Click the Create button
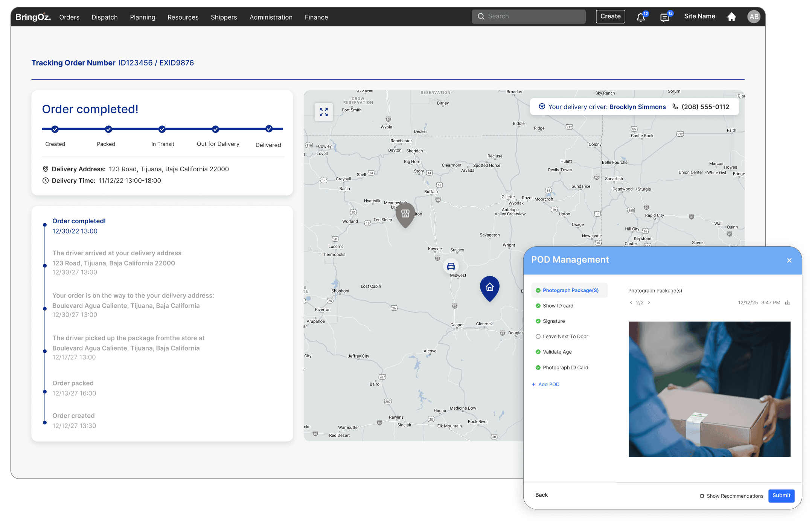This screenshot has width=812, height=523. tap(610, 17)
